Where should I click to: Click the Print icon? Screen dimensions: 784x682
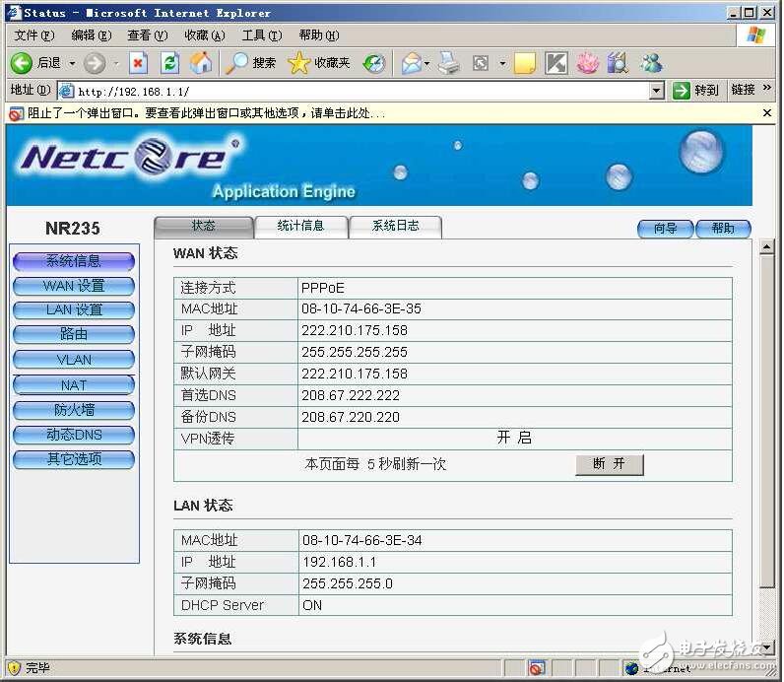pyautogui.click(x=448, y=63)
